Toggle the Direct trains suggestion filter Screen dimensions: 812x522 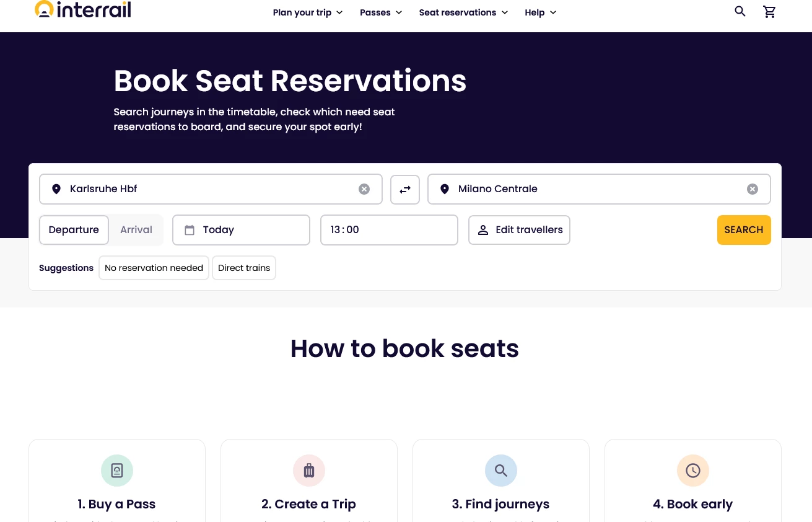(244, 268)
